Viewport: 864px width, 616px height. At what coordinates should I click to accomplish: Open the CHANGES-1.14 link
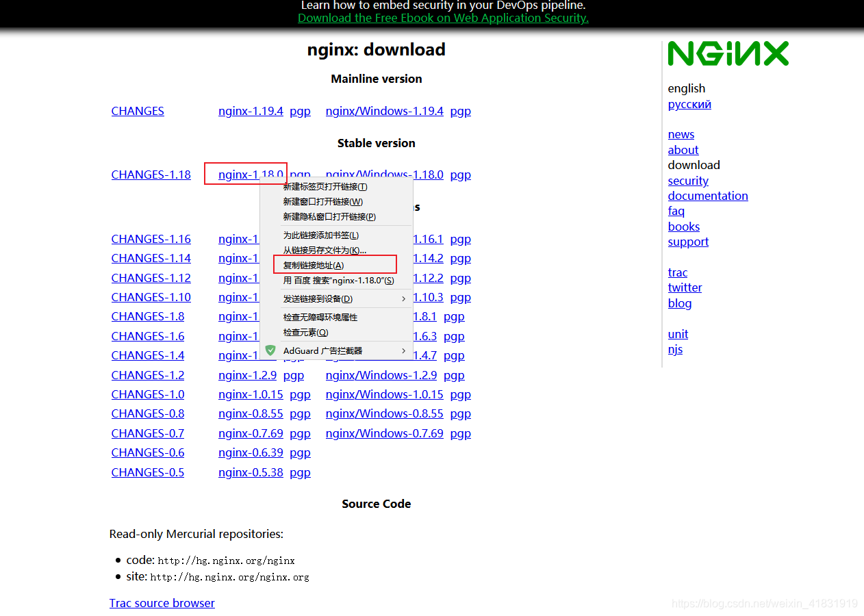coord(151,258)
